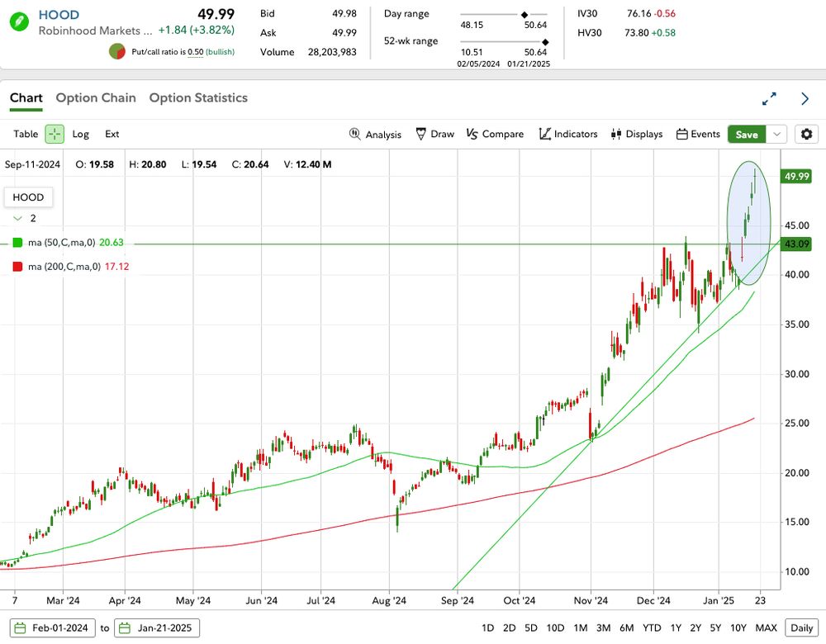Image resolution: width=826 pixels, height=644 pixels.
Task: Select the ma (50,C,ma,0) indicator label
Action: coord(62,243)
